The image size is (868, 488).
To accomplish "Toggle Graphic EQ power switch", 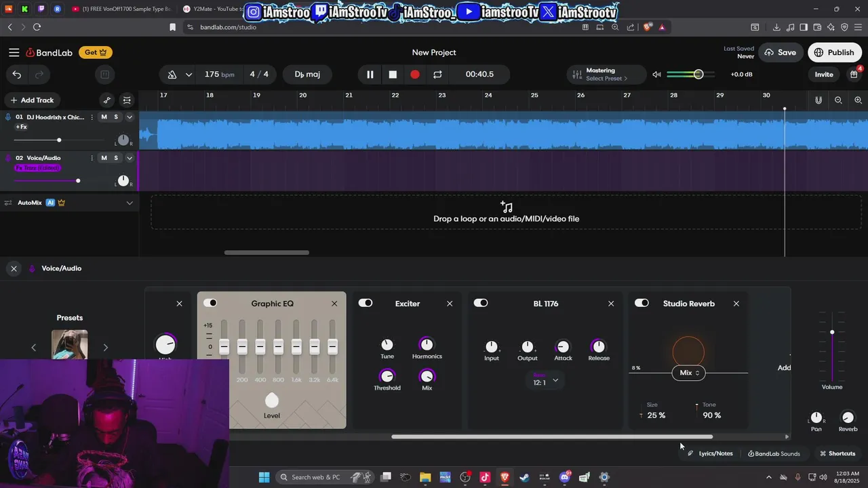I will (210, 303).
